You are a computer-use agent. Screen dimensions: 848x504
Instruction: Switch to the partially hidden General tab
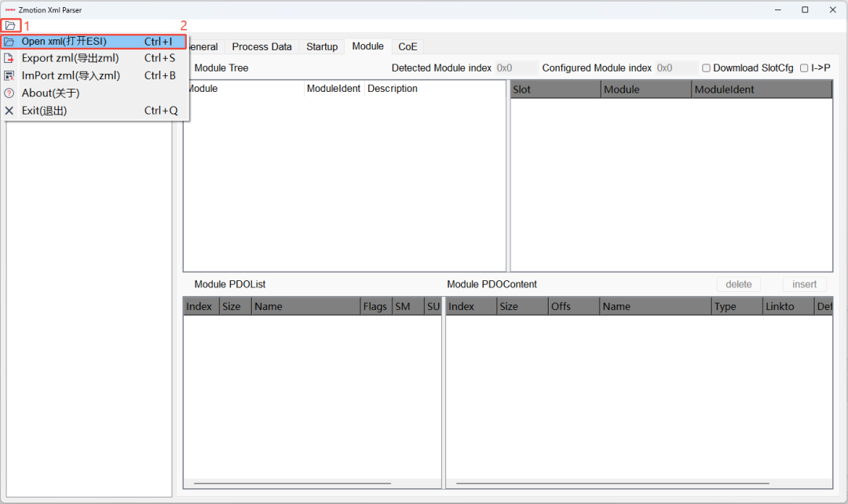click(x=205, y=46)
